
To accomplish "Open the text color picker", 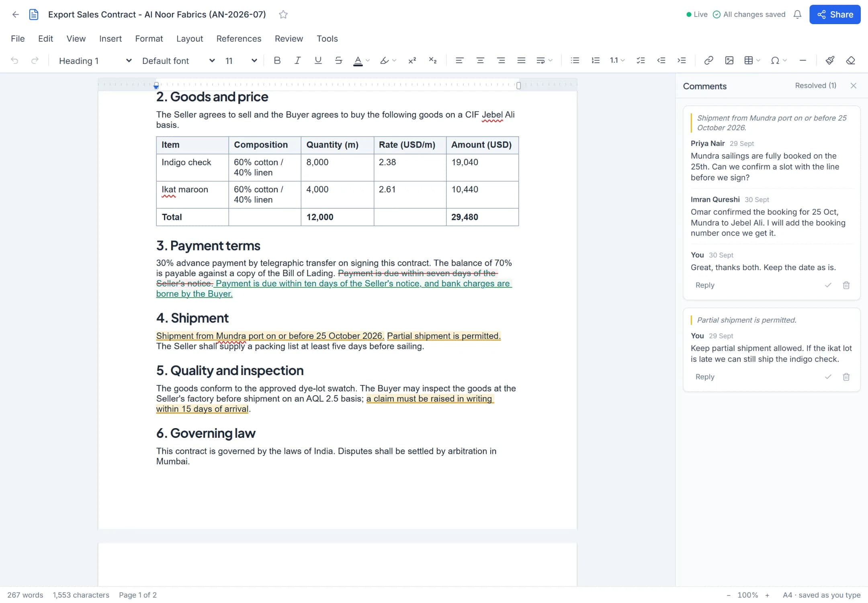I will 362,61.
